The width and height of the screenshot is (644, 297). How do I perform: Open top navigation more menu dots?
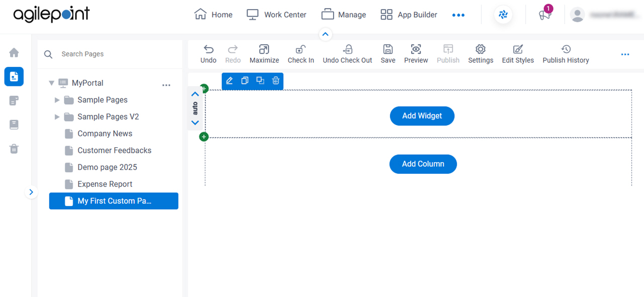click(x=458, y=15)
